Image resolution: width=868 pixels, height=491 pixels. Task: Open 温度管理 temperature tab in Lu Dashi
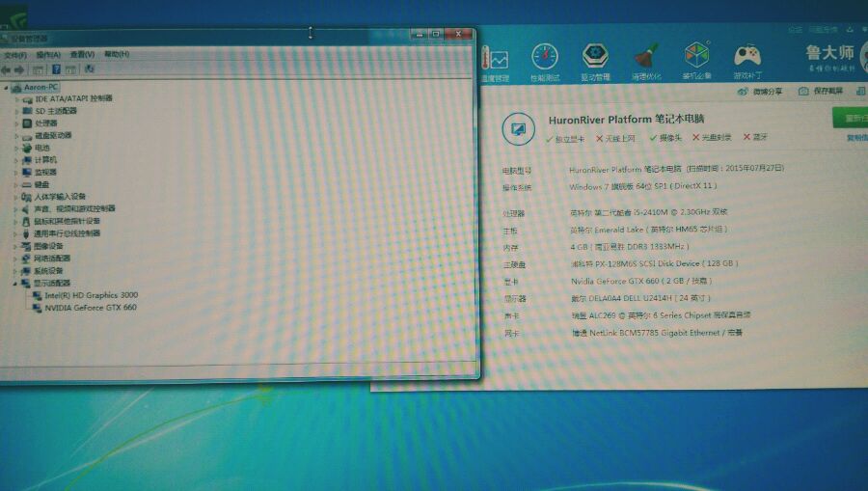coord(495,64)
